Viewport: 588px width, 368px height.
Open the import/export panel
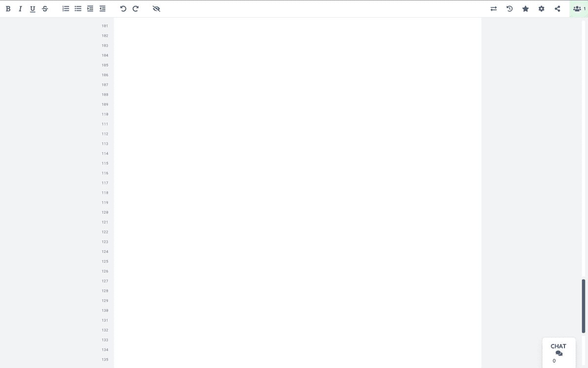(493, 8)
